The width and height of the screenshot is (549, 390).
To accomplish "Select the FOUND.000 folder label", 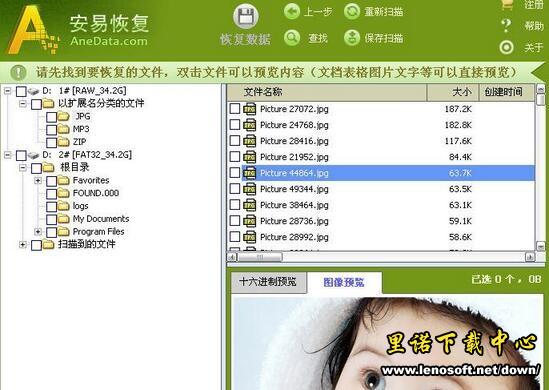I will click(96, 193).
